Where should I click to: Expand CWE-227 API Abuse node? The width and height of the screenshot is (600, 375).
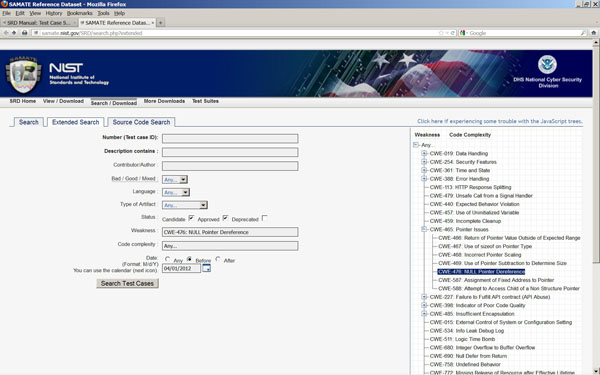coord(424,297)
